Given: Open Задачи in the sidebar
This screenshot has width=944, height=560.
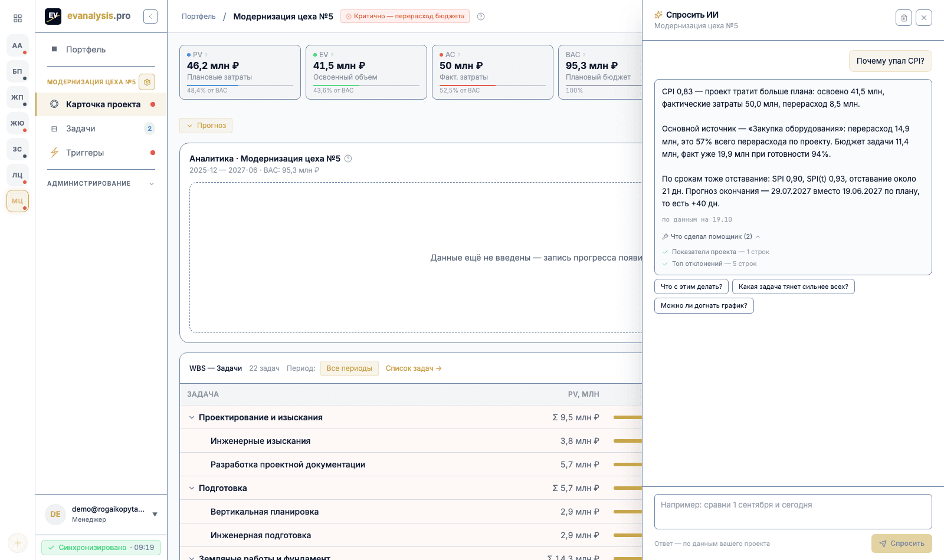Looking at the screenshot, I should (x=101, y=129).
